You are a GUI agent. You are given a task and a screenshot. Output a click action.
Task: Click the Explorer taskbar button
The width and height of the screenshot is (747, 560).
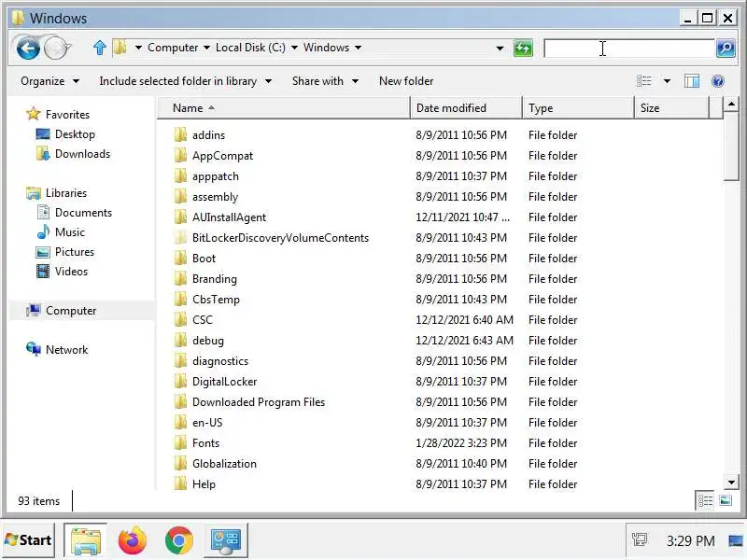coord(86,540)
